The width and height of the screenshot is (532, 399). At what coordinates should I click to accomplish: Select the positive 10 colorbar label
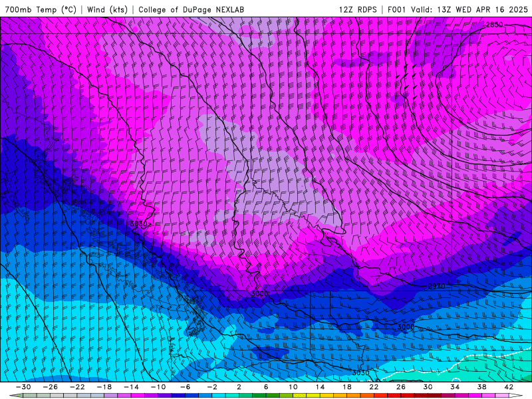click(x=293, y=387)
